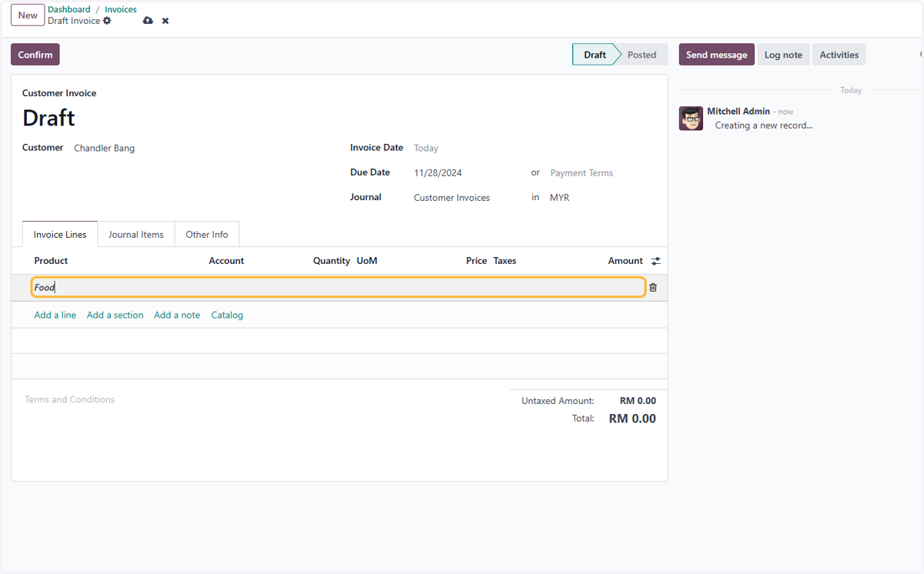Click Add a line link
The image size is (924, 574).
click(55, 315)
